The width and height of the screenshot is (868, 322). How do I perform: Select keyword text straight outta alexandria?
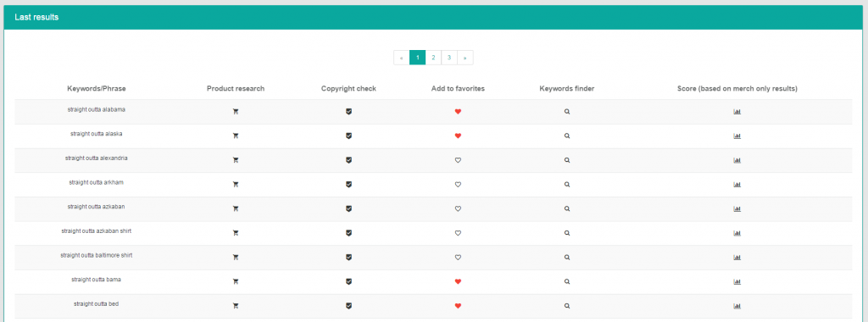coord(97,158)
